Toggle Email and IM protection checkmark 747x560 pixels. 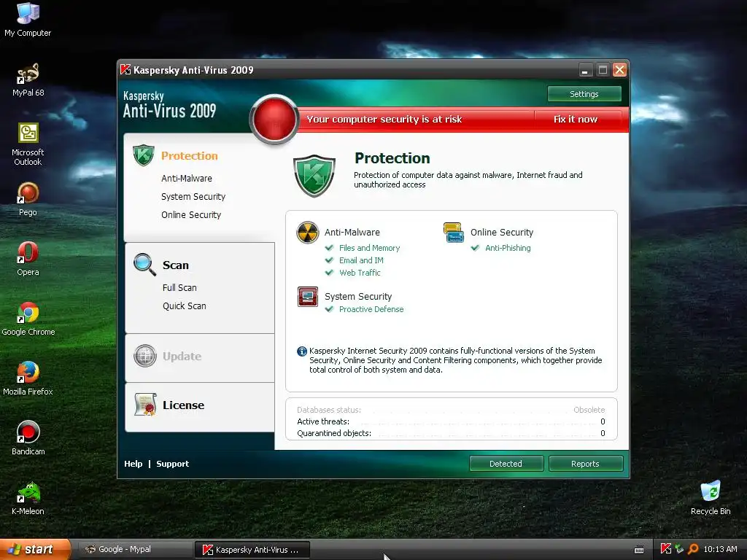point(329,260)
